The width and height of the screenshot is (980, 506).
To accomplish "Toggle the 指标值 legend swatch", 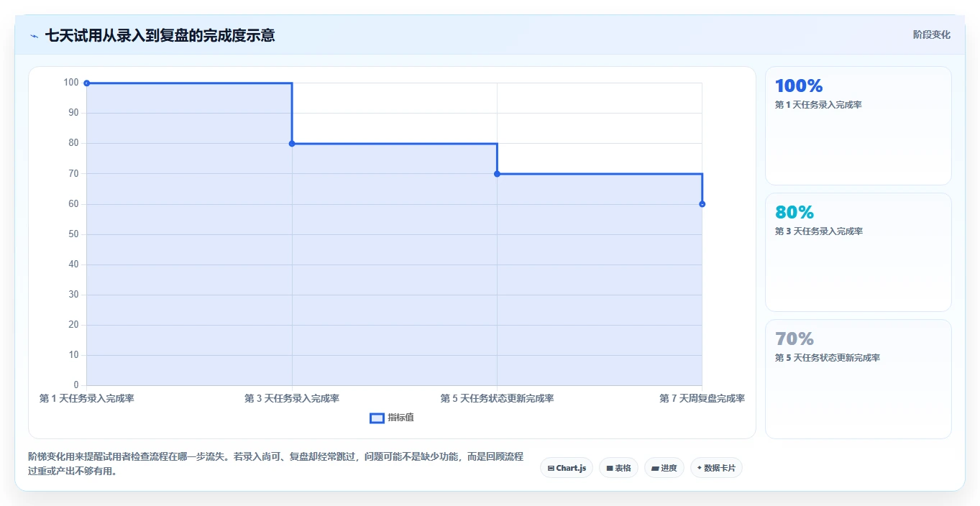I will [x=377, y=418].
